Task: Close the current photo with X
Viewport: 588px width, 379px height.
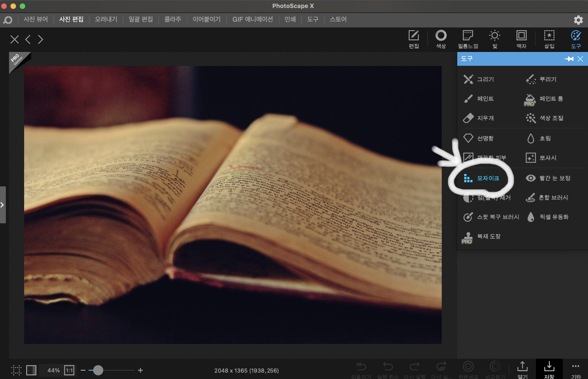Action: click(15, 40)
